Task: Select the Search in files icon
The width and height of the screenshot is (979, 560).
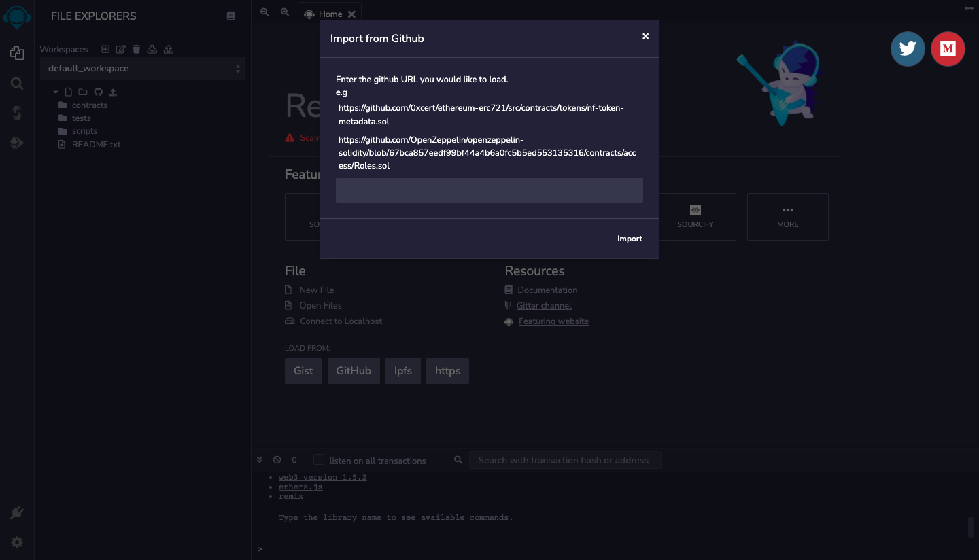Action: (x=16, y=83)
